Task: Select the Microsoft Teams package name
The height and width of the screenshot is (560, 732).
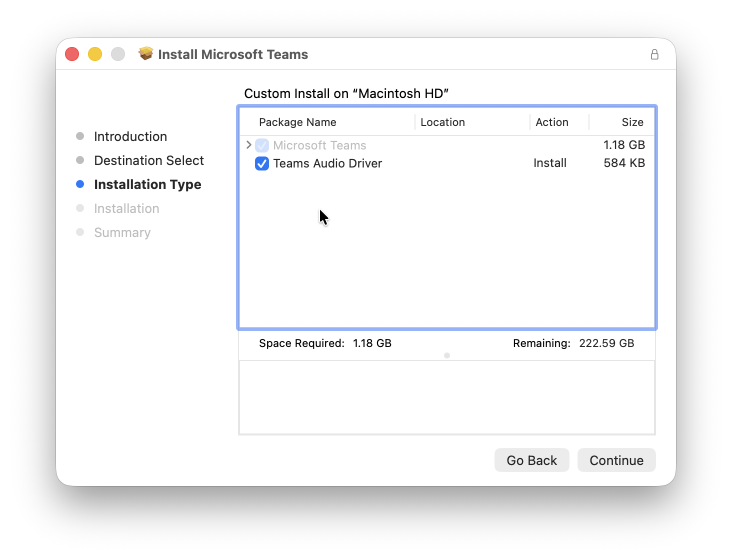Action: 319,145
